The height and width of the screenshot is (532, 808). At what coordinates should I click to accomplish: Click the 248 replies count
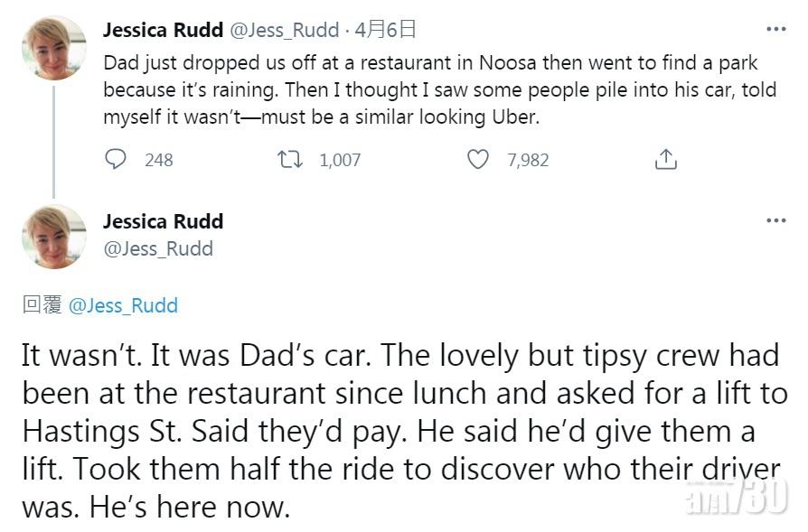click(x=158, y=160)
